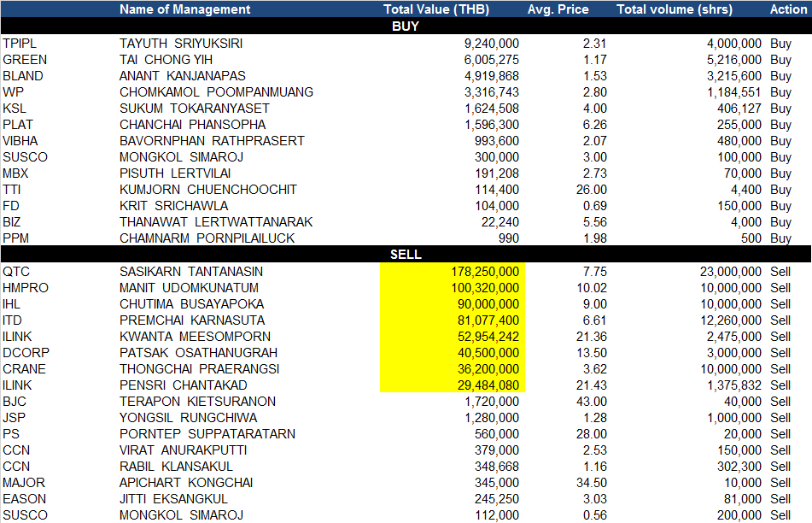Click the "Total volume (shrs)" column header
The image size is (812, 523).
(x=675, y=9)
